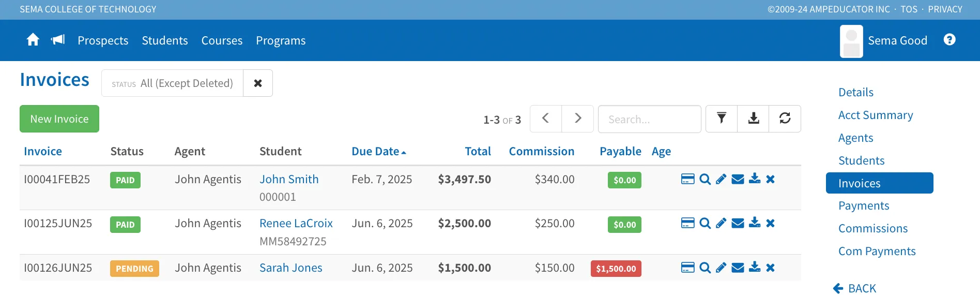Screen dimensions: 980x295
Task: Download the invoice list
Action: [x=754, y=119]
